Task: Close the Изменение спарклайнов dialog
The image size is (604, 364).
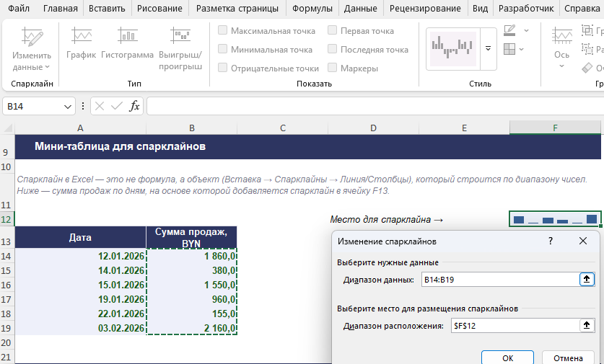Action: click(x=583, y=241)
